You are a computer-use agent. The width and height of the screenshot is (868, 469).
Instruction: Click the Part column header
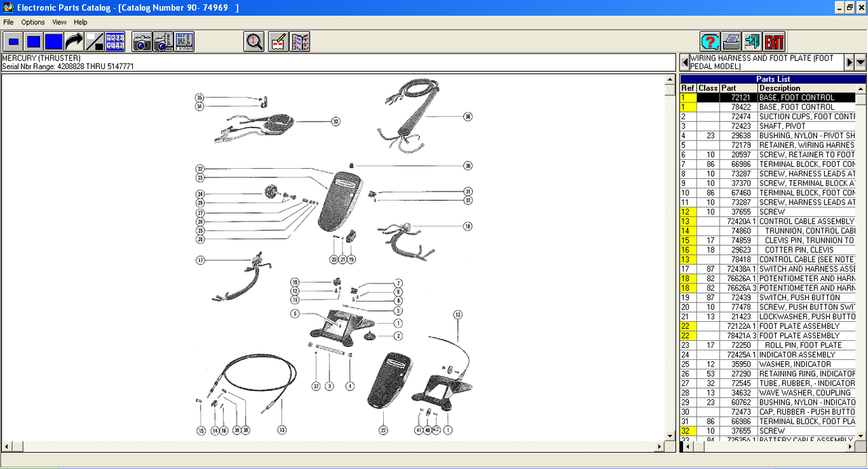(738, 88)
